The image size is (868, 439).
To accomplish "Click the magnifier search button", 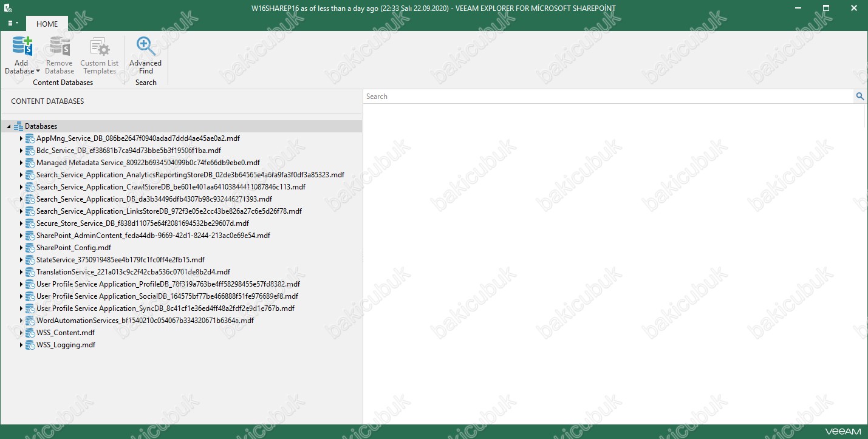I will 860,97.
